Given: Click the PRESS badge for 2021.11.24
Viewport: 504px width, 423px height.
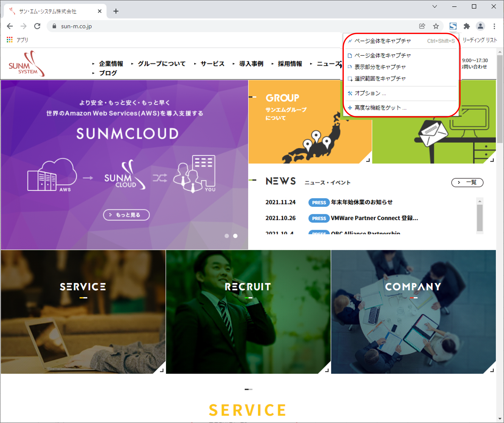Looking at the screenshot, I should pos(319,202).
